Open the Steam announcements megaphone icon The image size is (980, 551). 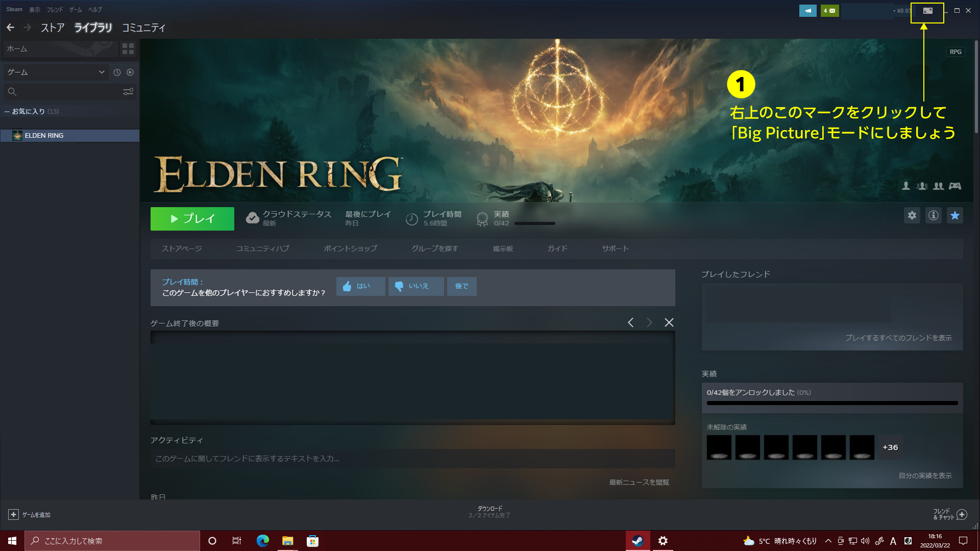coord(808,11)
